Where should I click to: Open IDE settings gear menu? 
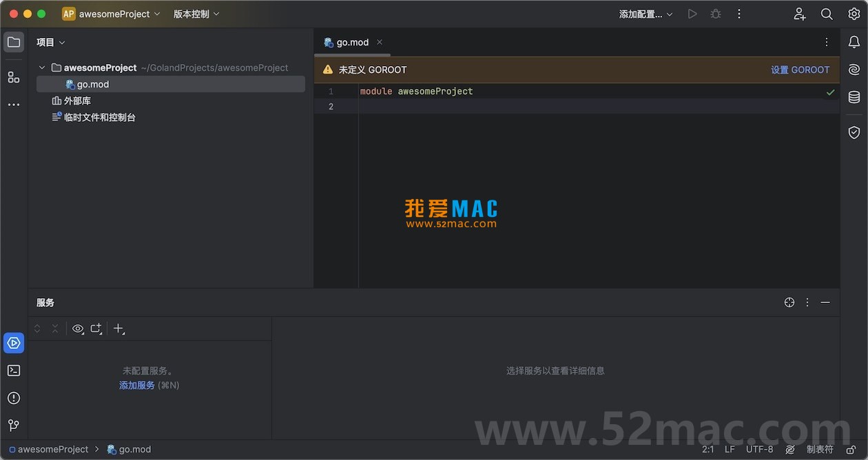coord(854,14)
